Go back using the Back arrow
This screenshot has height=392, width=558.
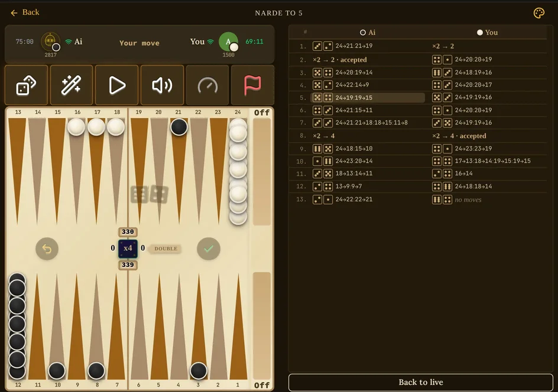[25, 12]
